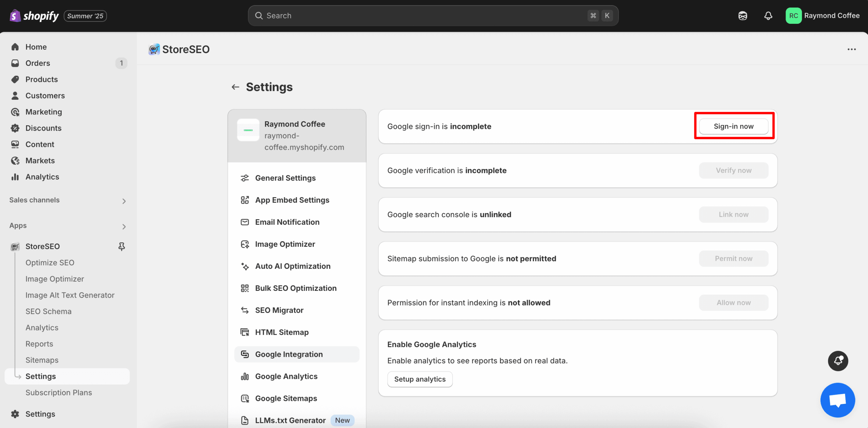Open the Sidekick assistant icon in top bar

coord(743,16)
